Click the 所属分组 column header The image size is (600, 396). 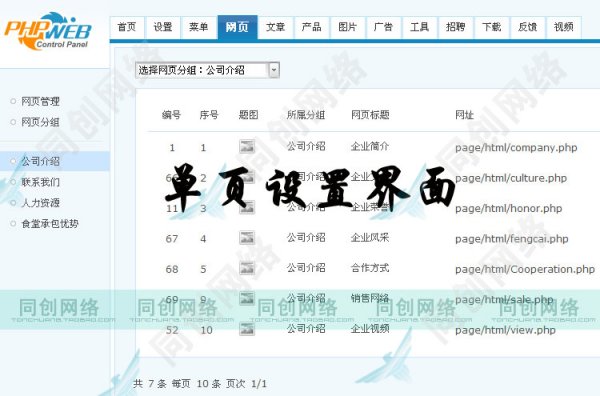click(x=306, y=115)
